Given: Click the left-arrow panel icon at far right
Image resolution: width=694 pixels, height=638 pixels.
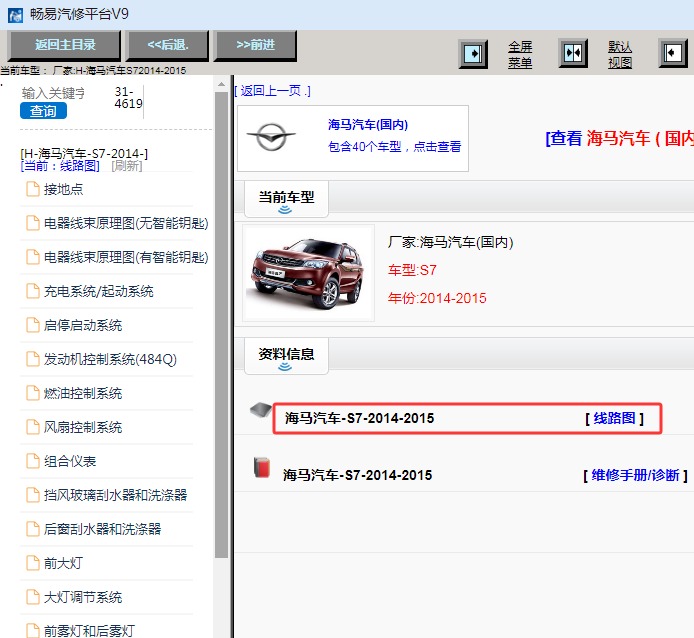Looking at the screenshot, I should (x=673, y=54).
